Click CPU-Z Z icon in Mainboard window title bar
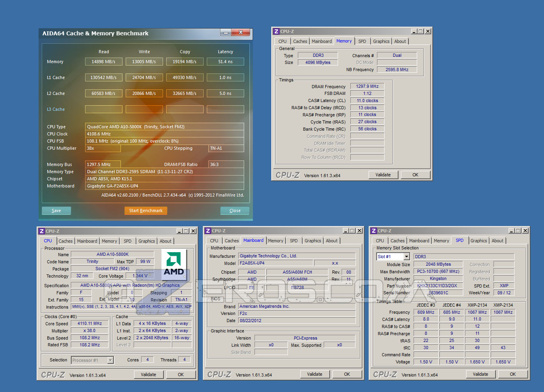The width and height of the screenshot is (544, 392). click(x=208, y=231)
